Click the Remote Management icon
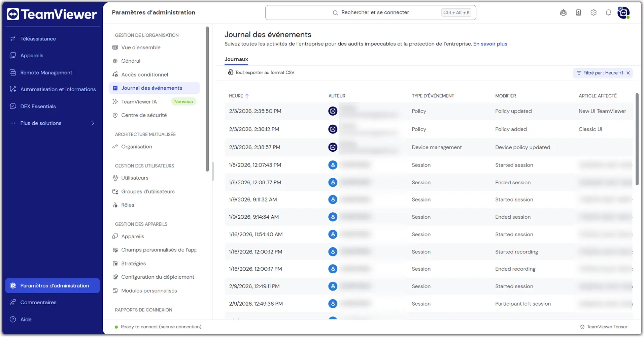Viewport: 644px width, 337px height. [x=13, y=72]
